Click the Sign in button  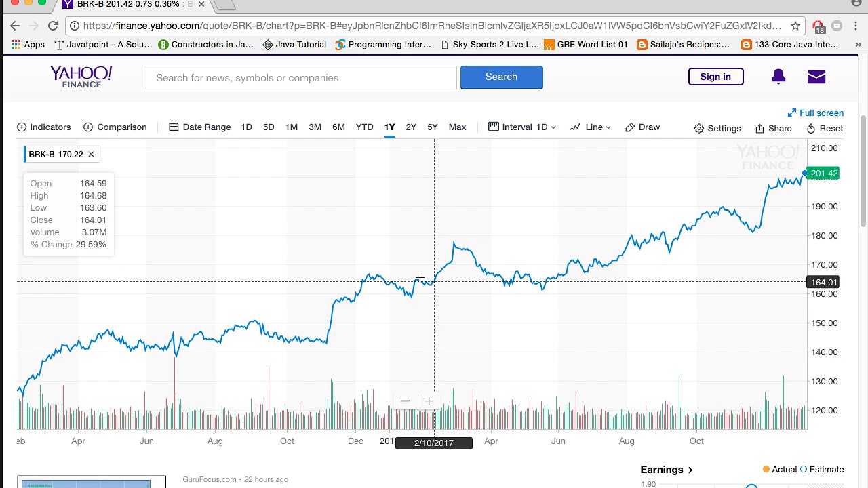(x=715, y=77)
